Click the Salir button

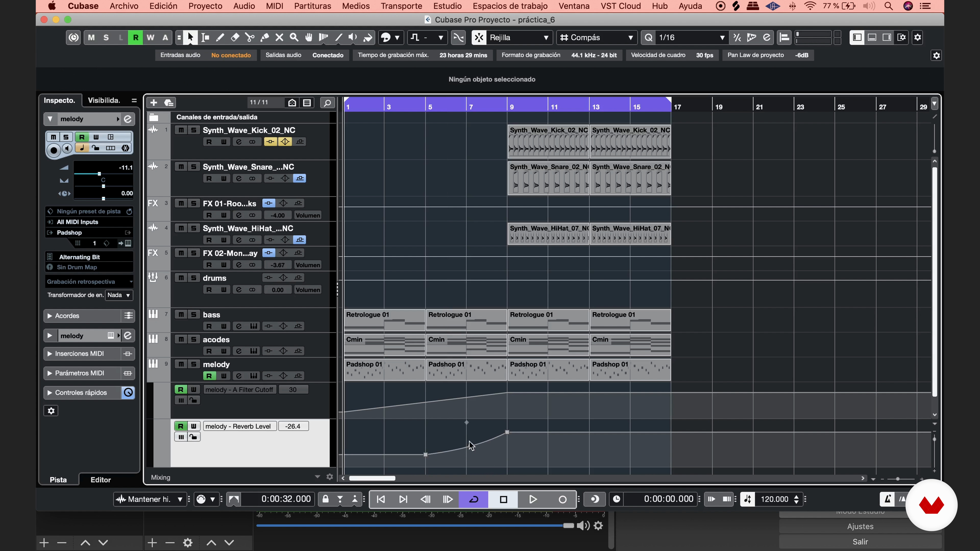coord(861,542)
